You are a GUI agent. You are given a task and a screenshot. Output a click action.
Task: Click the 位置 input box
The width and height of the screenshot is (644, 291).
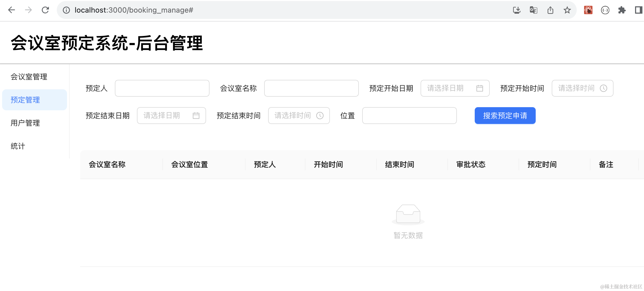[x=409, y=116]
